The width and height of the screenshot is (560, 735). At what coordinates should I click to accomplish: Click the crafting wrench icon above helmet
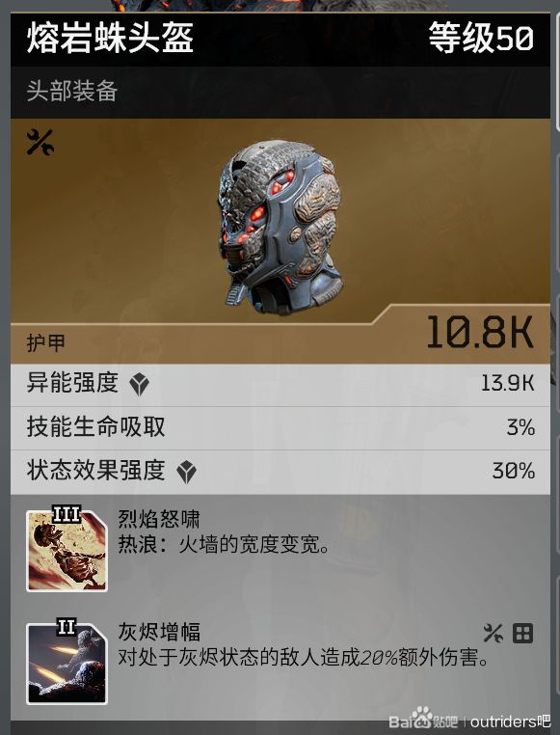click(x=40, y=142)
